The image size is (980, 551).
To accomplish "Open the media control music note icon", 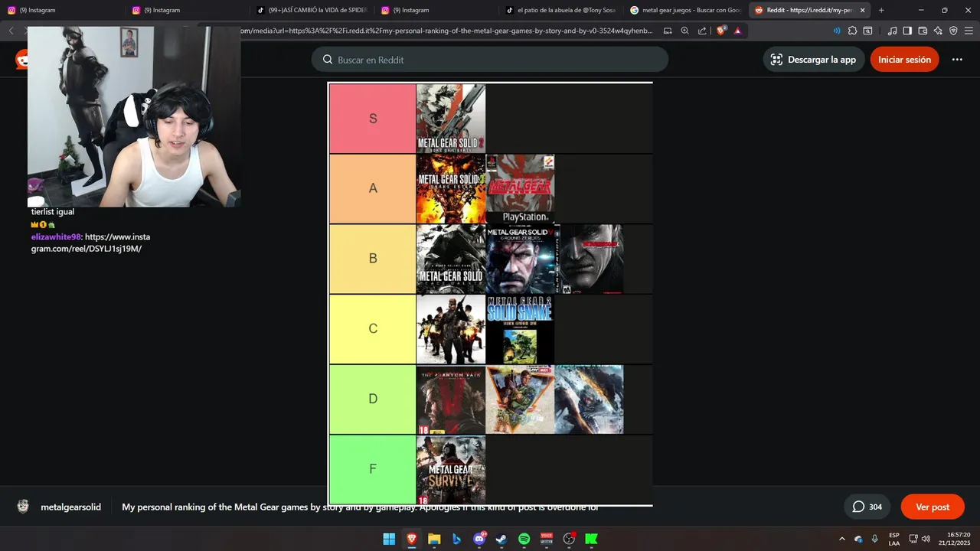I will click(x=892, y=31).
